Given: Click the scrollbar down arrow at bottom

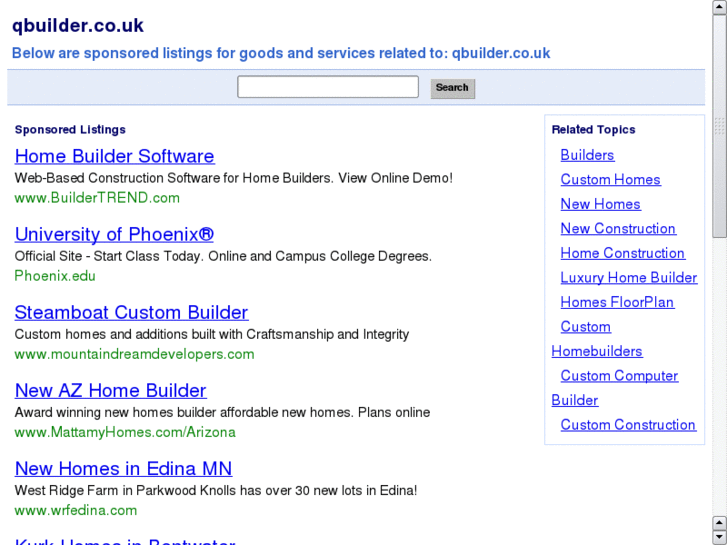Looking at the screenshot, I should [x=719, y=537].
